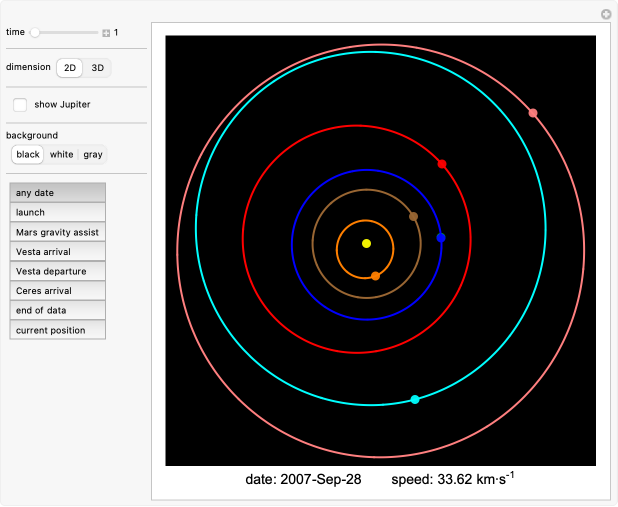
Task: Set background to gray
Action: [x=92, y=155]
